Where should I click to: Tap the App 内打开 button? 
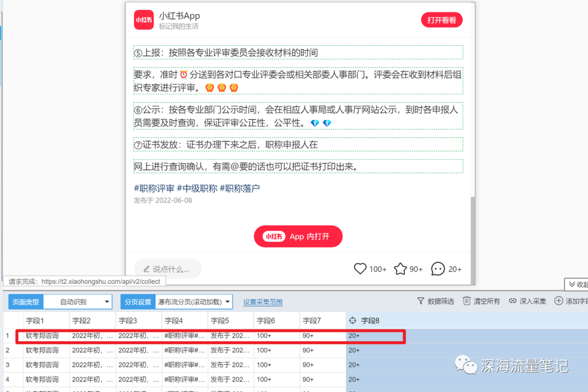point(298,236)
